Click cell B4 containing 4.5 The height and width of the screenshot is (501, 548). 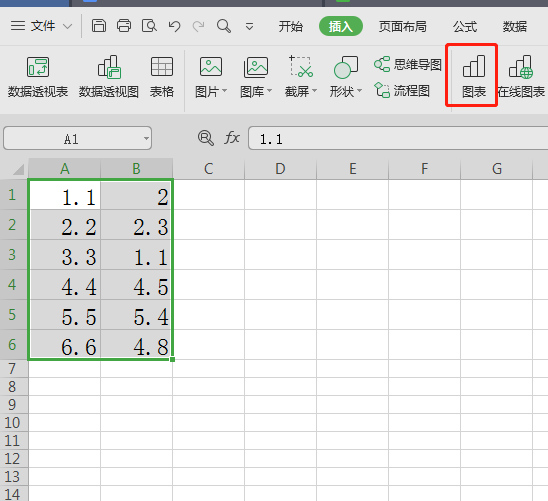tap(137, 285)
